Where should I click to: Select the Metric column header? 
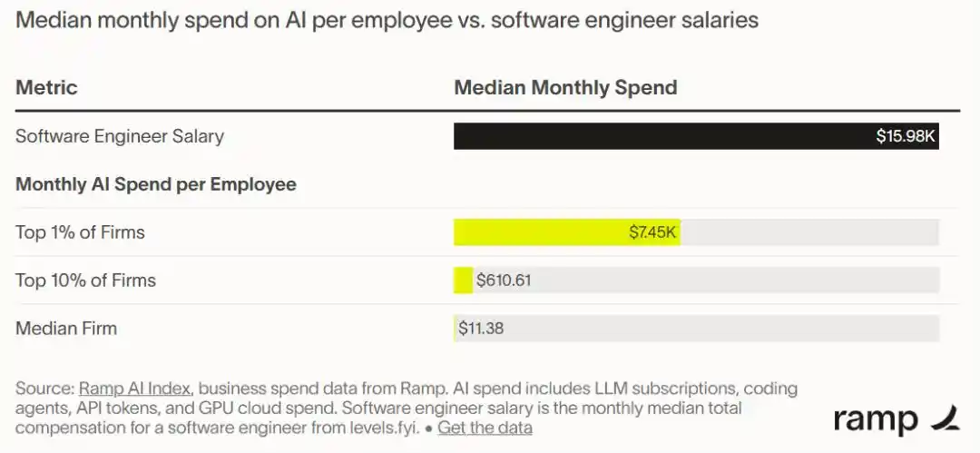(46, 87)
